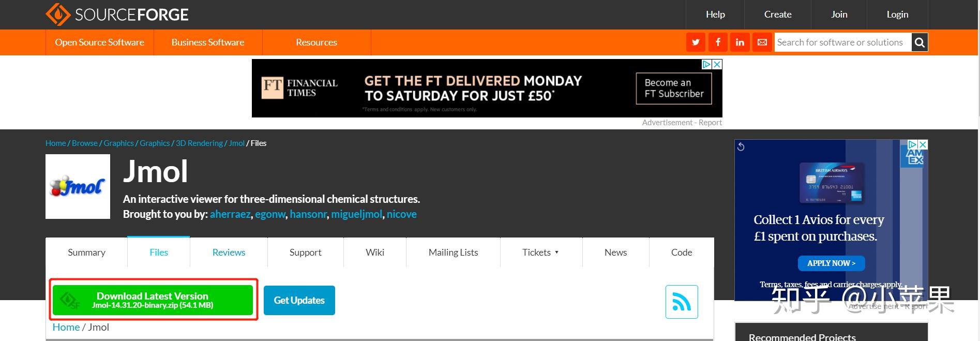Open the Open Source Software menu
Image resolution: width=980 pixels, height=341 pixels.
point(100,42)
